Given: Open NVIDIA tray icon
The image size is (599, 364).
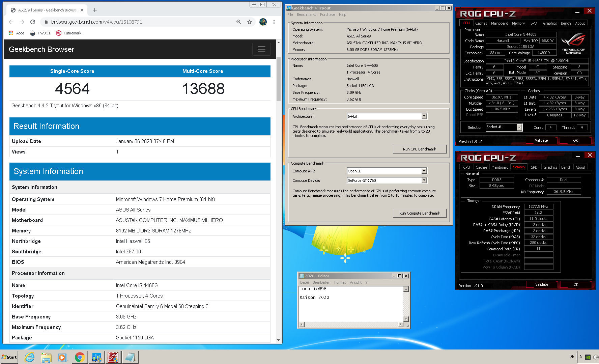Looking at the screenshot, I should pyautogui.click(x=588, y=357).
